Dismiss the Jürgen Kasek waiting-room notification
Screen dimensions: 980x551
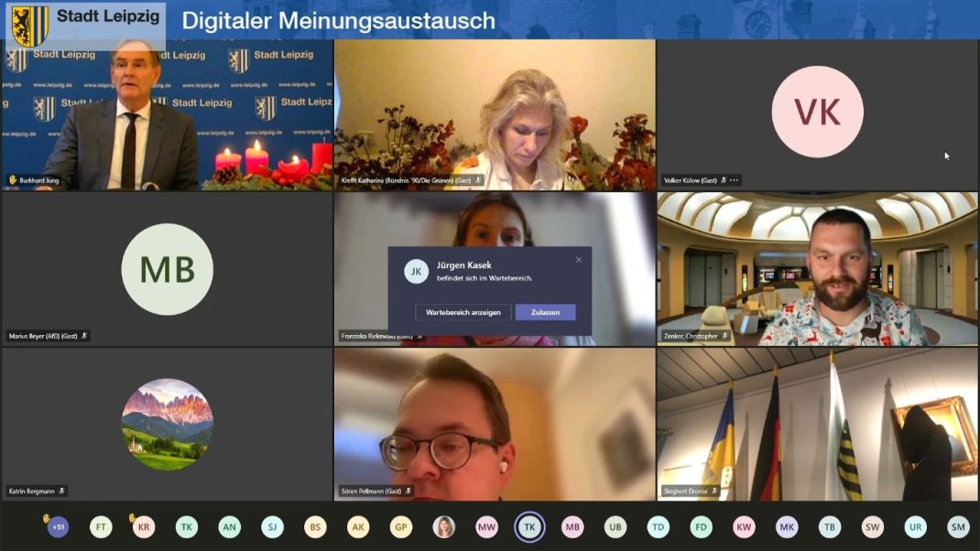point(578,259)
